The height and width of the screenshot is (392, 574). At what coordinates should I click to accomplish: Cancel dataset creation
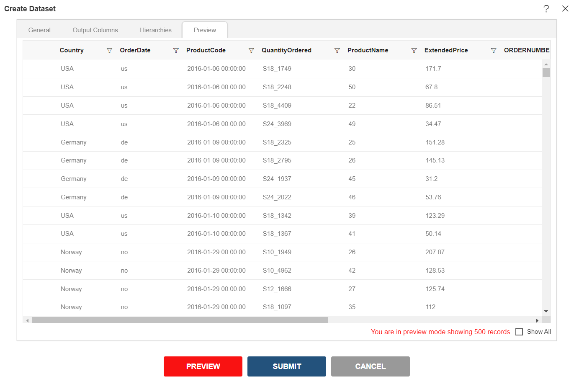[371, 366]
